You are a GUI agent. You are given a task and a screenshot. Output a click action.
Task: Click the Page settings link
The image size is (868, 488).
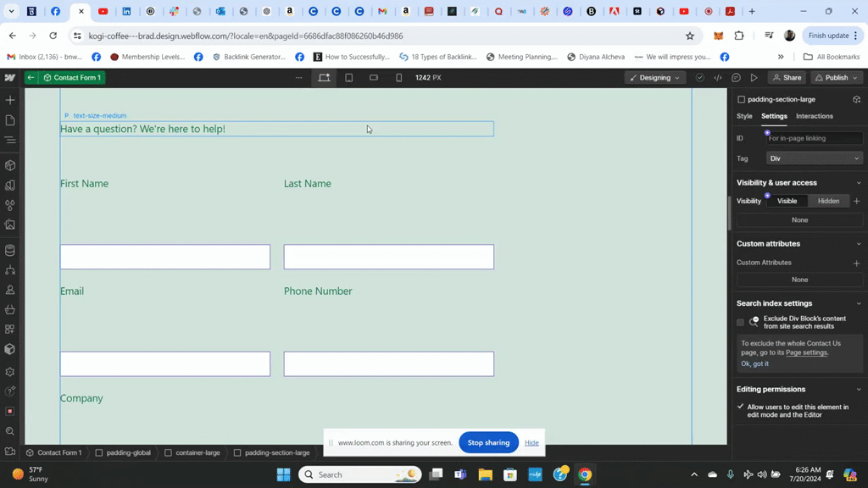tap(806, 352)
